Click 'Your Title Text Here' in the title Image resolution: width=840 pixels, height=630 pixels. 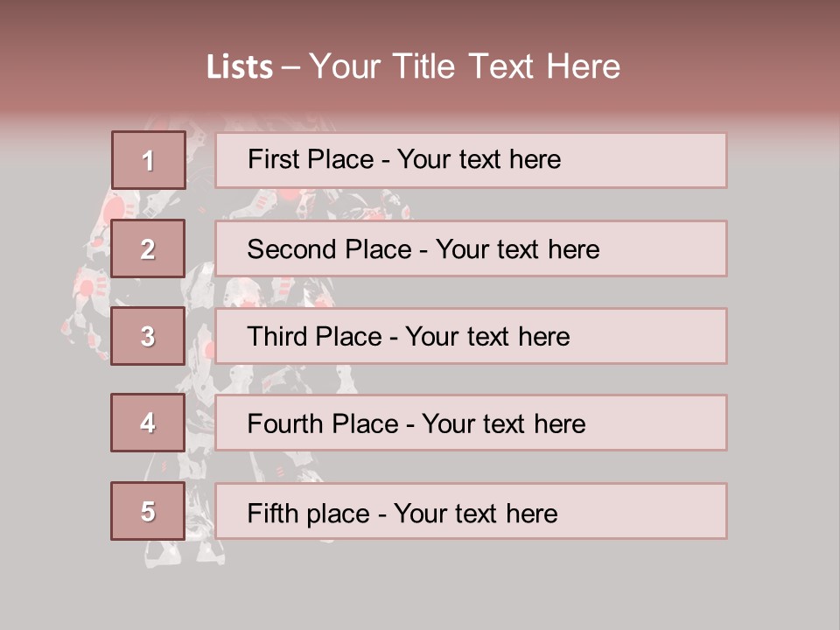(465, 66)
